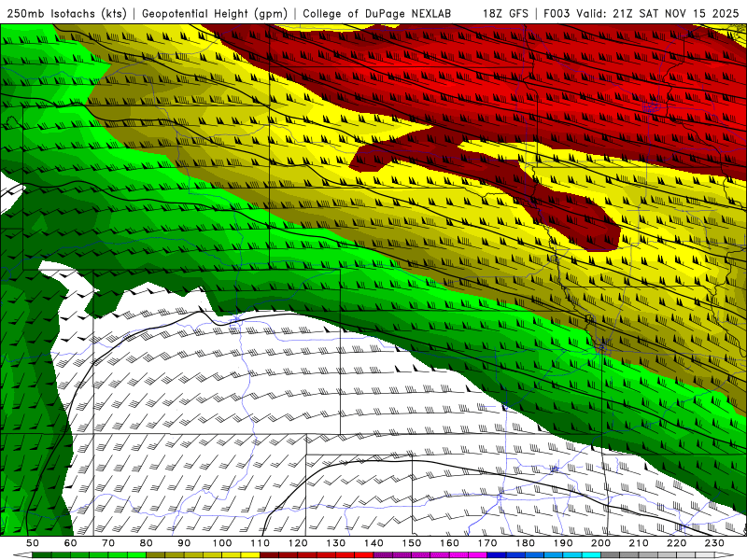Click the legend value 90
Viewport: 747px width, 560px height.
[184, 543]
